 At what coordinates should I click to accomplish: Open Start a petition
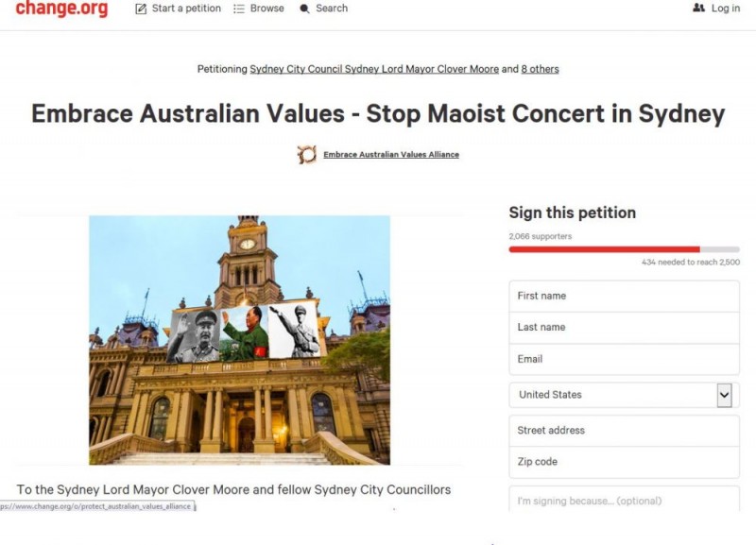coord(186,9)
